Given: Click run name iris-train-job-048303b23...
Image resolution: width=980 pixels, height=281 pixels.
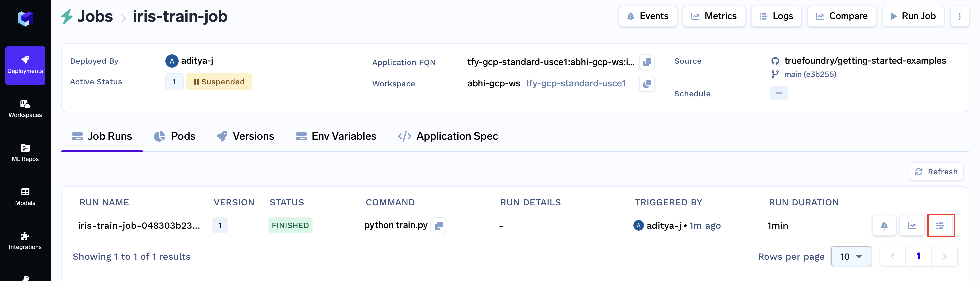Looking at the screenshot, I should (139, 225).
